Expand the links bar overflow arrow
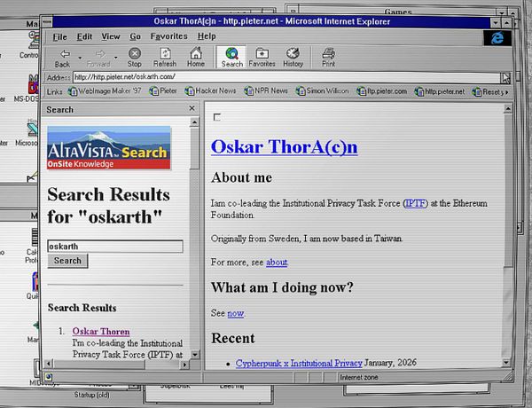The height and width of the screenshot is (408, 532). [507, 92]
